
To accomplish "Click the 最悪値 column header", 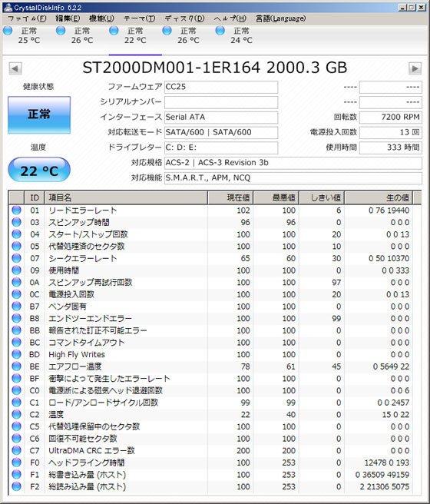I will 276,197.
